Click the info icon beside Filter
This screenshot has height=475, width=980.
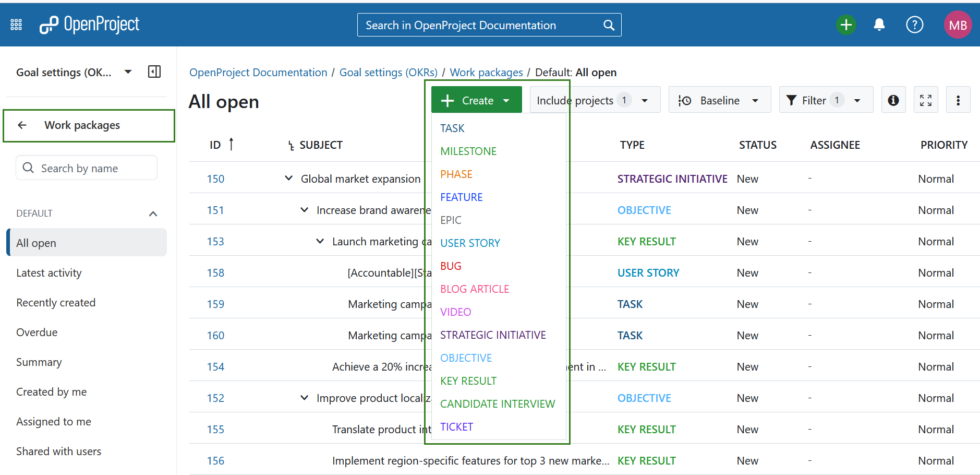[893, 100]
